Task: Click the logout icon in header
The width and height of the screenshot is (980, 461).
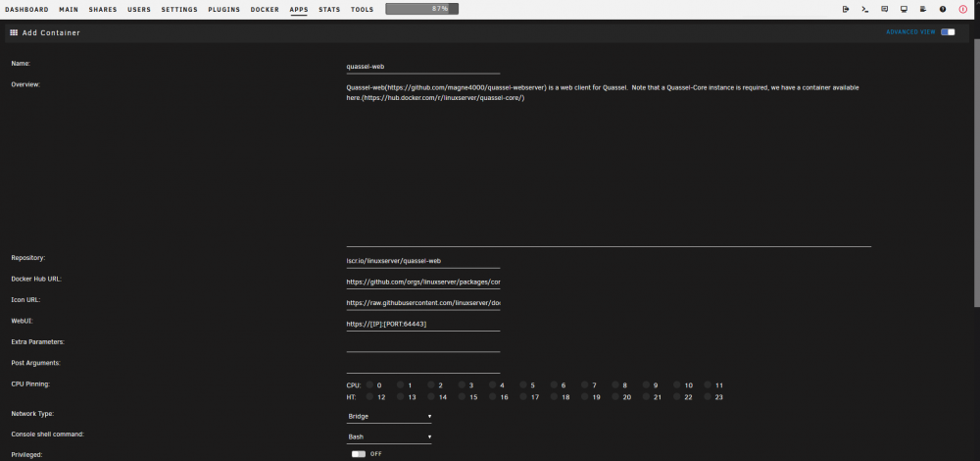Action: (846, 10)
